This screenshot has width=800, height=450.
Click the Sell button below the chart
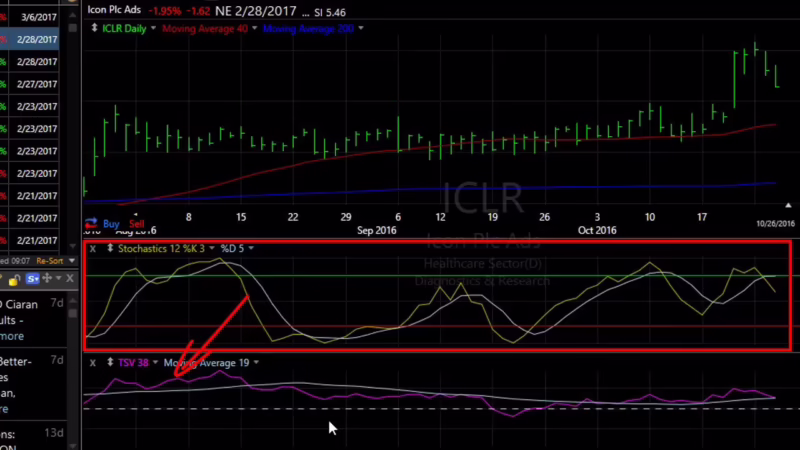[137, 224]
